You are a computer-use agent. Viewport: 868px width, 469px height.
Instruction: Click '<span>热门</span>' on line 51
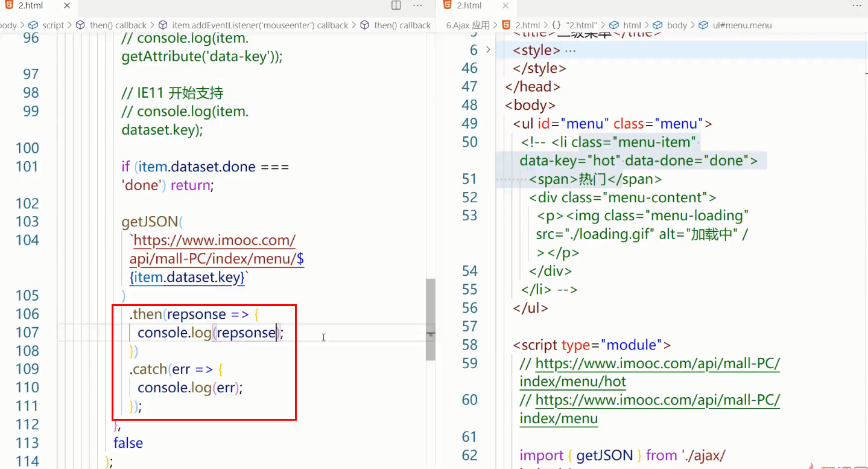tap(595, 179)
